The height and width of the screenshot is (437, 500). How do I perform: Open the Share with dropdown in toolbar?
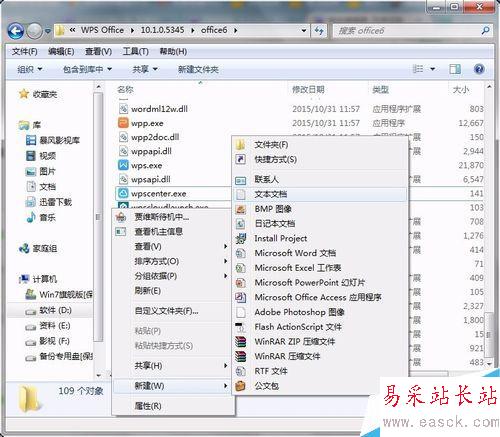(x=145, y=69)
